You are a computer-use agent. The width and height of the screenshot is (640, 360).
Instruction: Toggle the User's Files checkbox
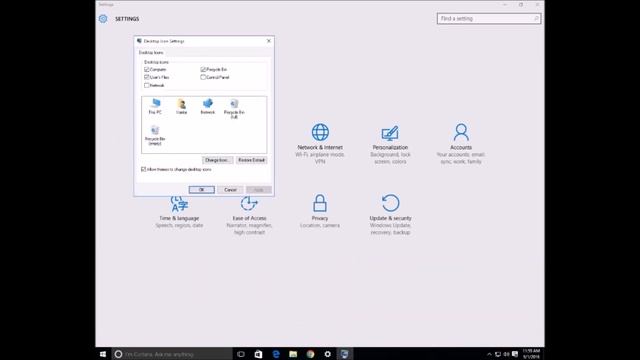147,77
